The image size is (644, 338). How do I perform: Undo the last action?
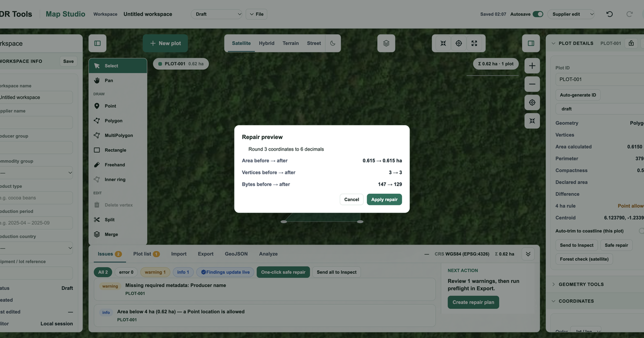click(610, 14)
